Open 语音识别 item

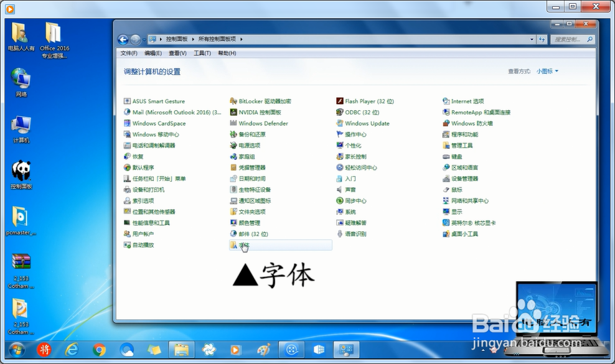[352, 234]
